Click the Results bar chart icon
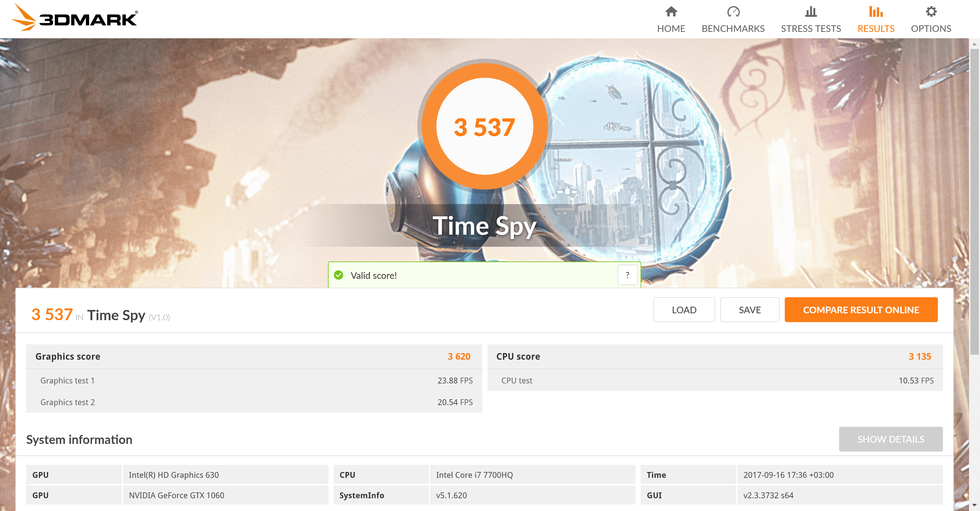980x511 pixels. [x=875, y=12]
